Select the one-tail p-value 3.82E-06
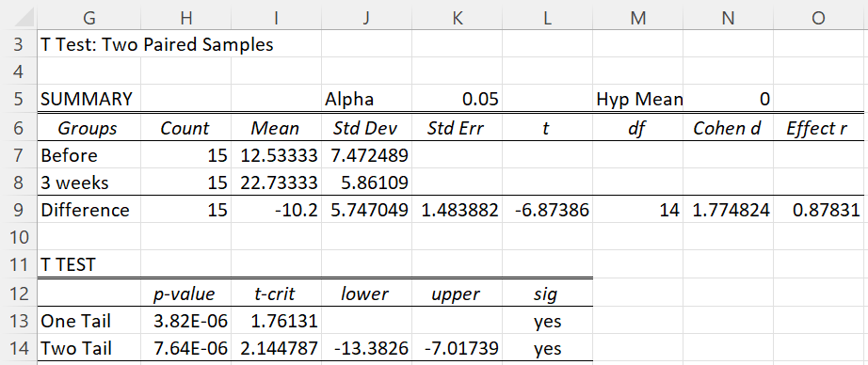This screenshot has width=868, height=365. 186,321
